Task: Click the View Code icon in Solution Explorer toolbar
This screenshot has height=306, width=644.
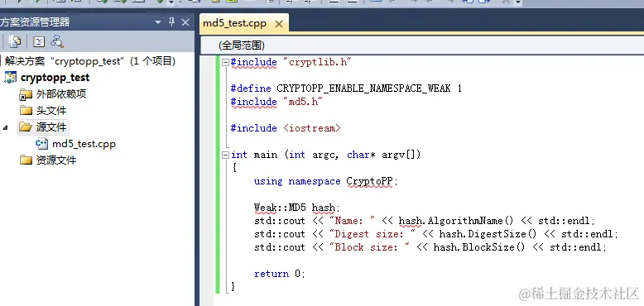Action: (x=39, y=41)
